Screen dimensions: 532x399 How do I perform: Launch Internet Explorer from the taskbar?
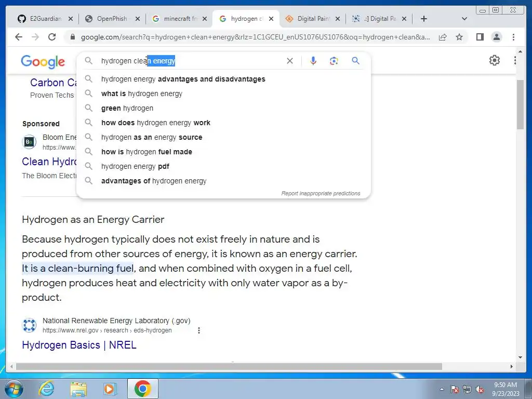[46, 389]
